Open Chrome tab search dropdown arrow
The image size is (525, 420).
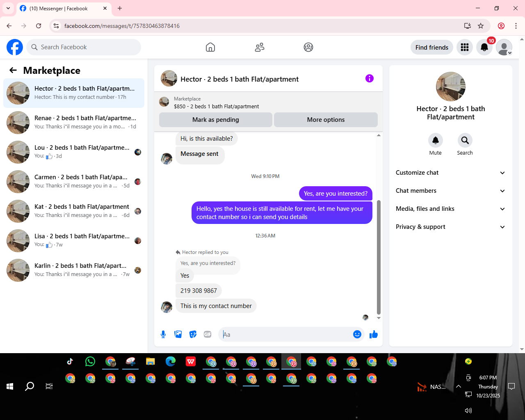[x=8, y=8]
